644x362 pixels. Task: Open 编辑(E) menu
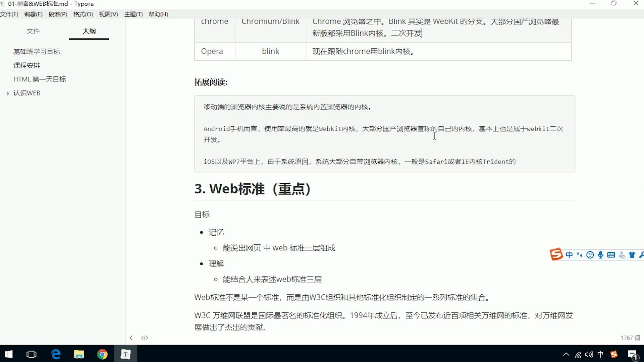pyautogui.click(x=33, y=14)
